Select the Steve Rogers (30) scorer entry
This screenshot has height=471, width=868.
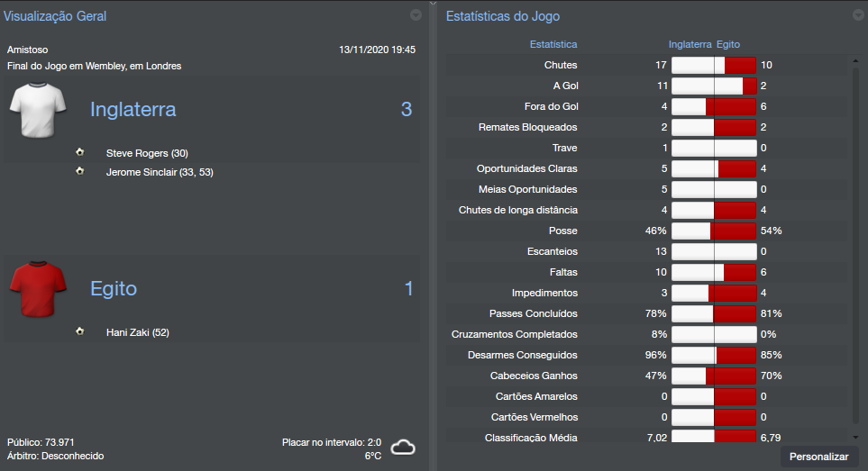coord(147,153)
